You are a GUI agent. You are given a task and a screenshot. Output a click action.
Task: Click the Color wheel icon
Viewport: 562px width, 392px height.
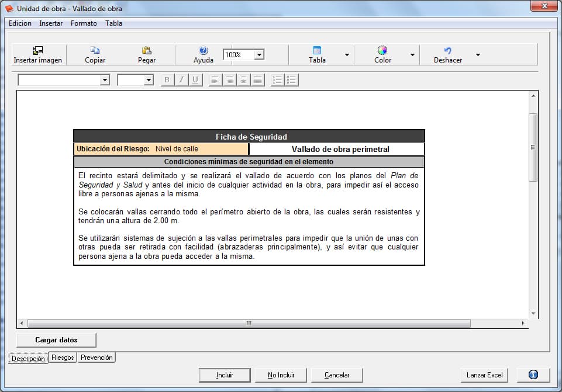(382, 50)
